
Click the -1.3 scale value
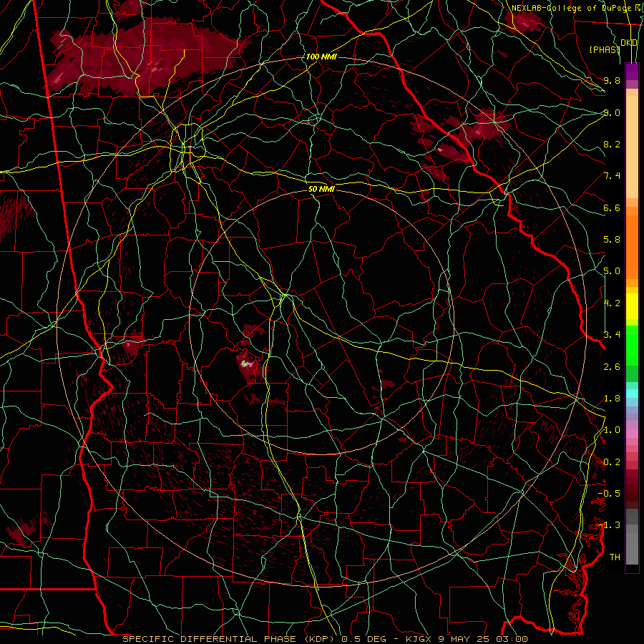tap(609, 525)
